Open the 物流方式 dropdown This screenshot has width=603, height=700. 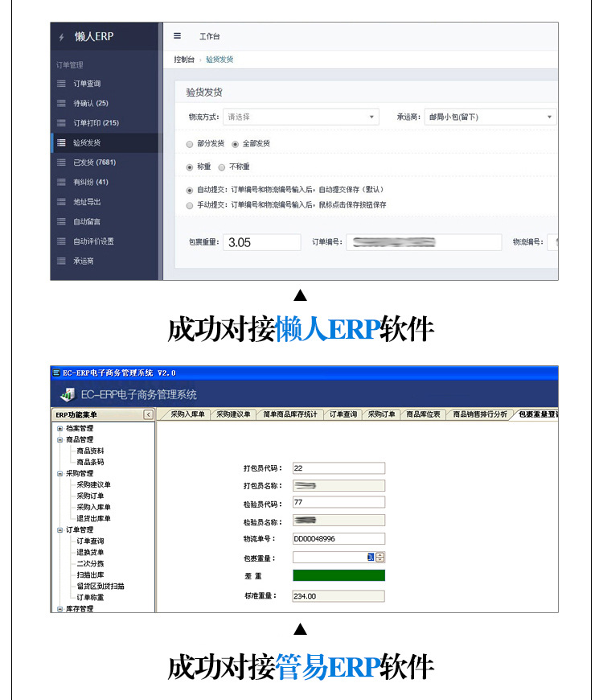coord(301,117)
